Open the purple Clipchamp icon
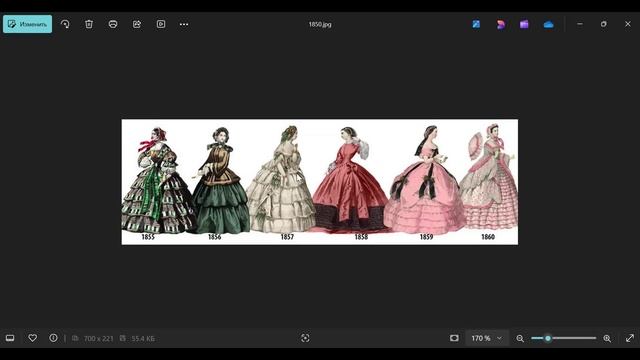Screen dimensions: 640x360 coord(524,24)
